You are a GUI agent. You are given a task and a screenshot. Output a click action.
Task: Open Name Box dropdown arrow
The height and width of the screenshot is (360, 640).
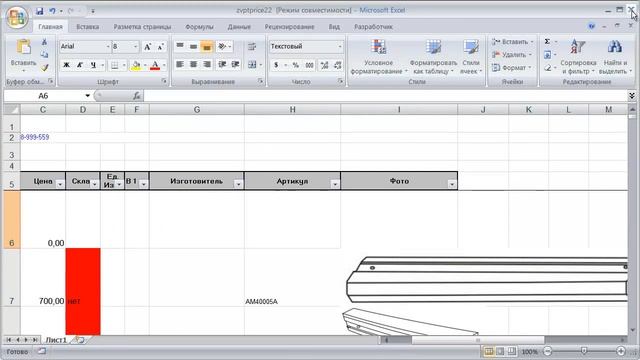[x=87, y=96]
